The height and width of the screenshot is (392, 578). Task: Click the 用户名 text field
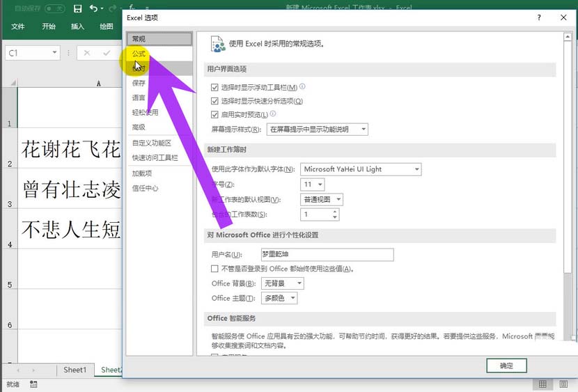pos(327,254)
